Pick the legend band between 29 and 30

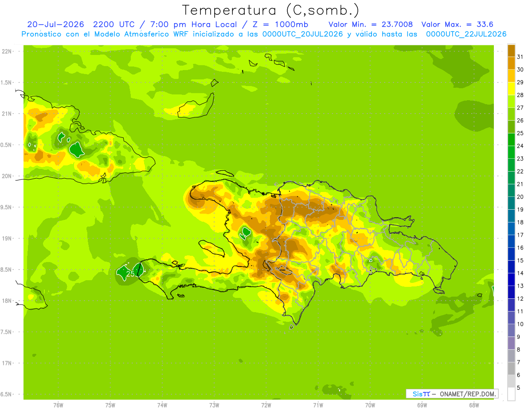(511, 76)
